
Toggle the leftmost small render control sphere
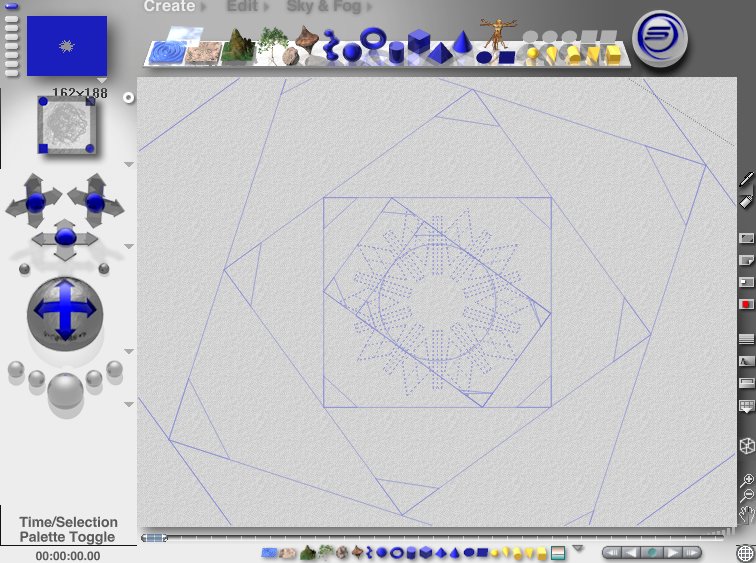pos(16,370)
